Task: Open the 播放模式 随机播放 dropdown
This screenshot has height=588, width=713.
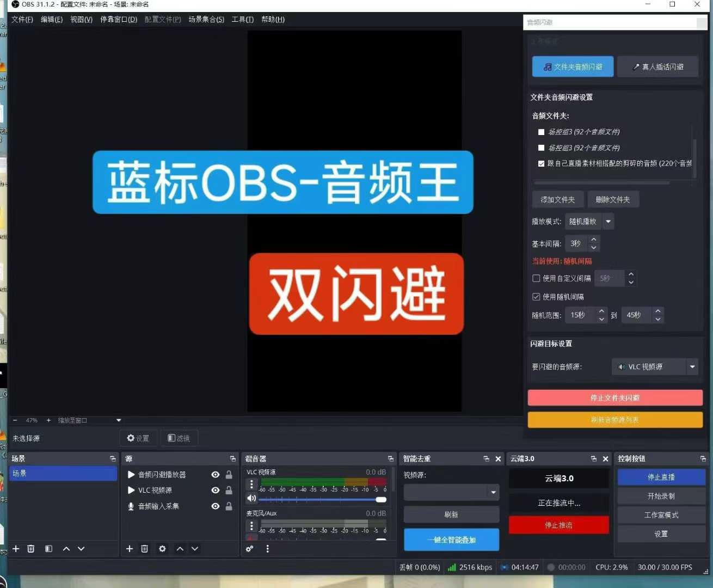Action: pyautogui.click(x=590, y=222)
